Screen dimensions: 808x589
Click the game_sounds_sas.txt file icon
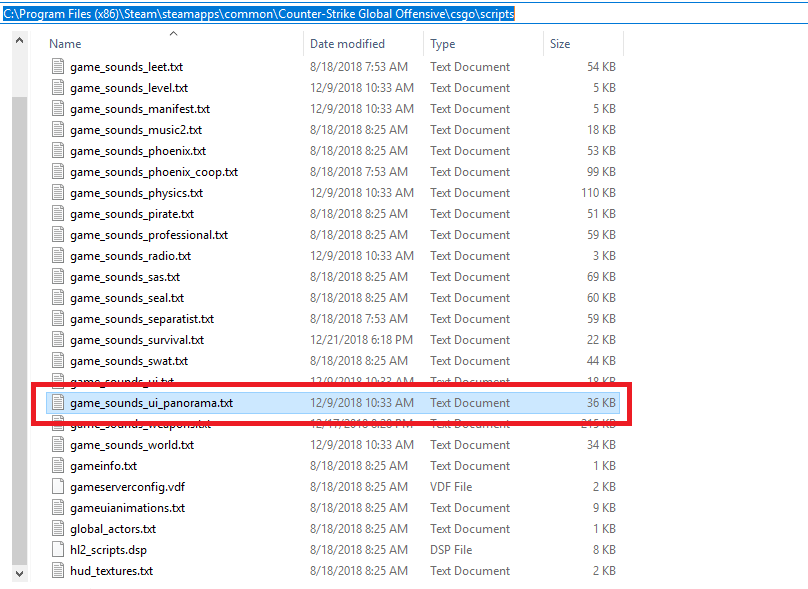click(x=58, y=277)
